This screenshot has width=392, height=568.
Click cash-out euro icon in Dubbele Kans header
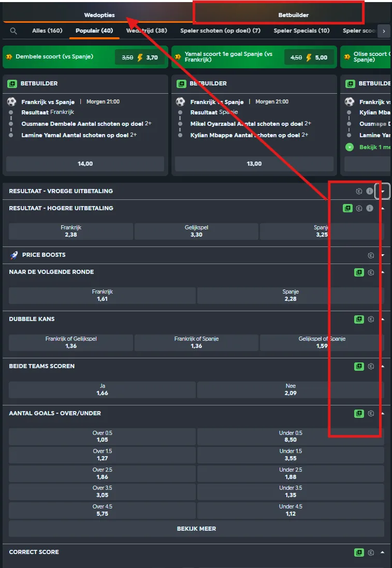pyautogui.click(x=371, y=319)
